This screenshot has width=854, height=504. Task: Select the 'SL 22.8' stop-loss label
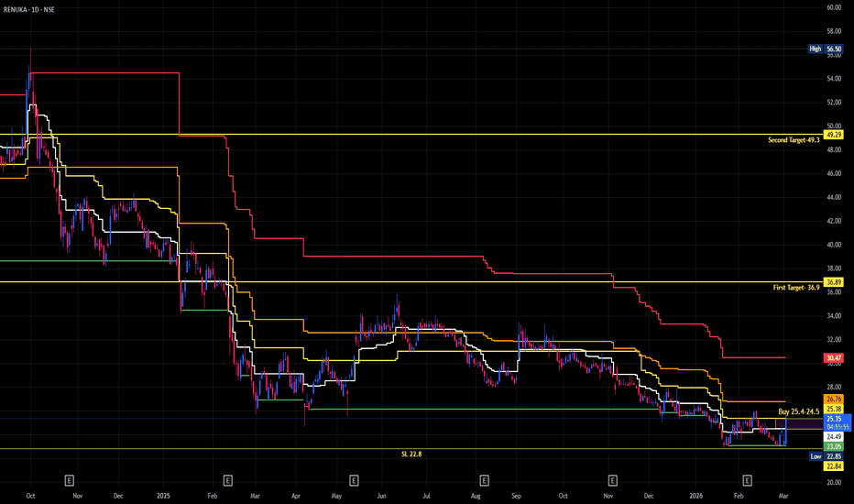[411, 454]
